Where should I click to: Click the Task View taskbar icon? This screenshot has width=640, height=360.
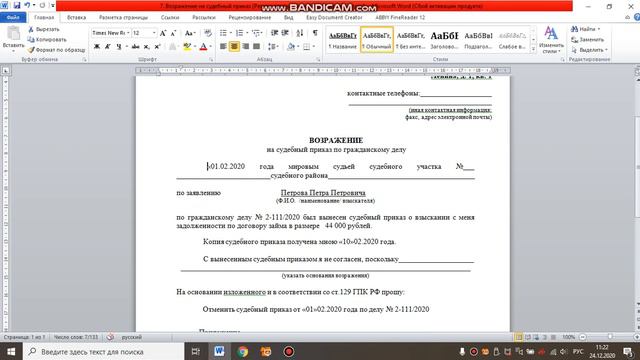[x=196, y=351]
